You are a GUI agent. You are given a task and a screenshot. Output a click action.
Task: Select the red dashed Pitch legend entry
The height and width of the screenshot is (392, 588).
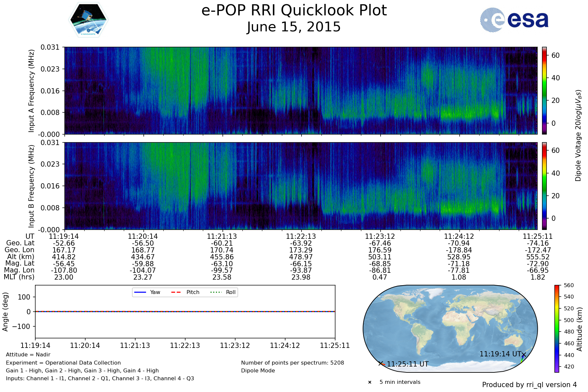[x=185, y=292]
